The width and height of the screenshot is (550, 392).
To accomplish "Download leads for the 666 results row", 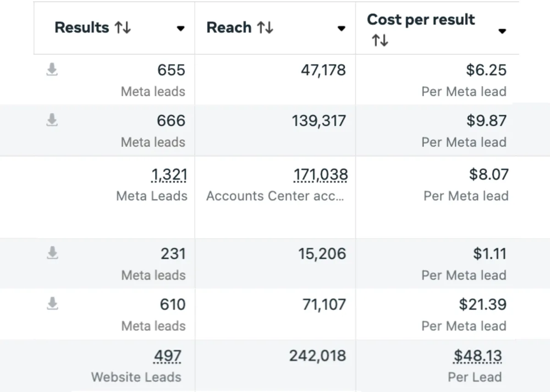I will coord(52,120).
